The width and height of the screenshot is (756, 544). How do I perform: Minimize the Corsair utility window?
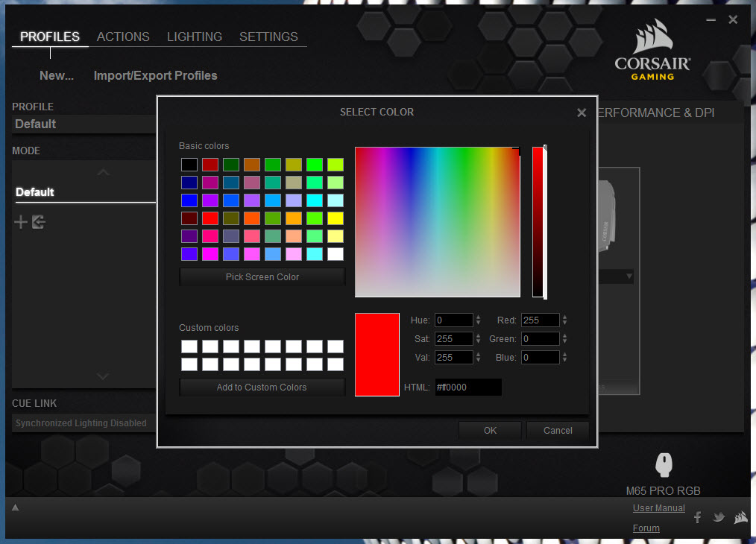(711, 20)
